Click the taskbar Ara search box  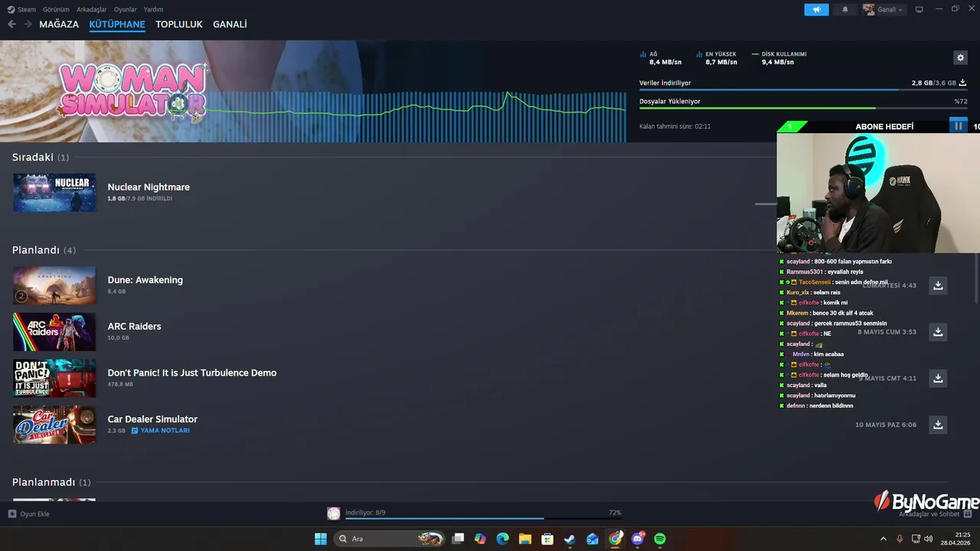point(390,539)
